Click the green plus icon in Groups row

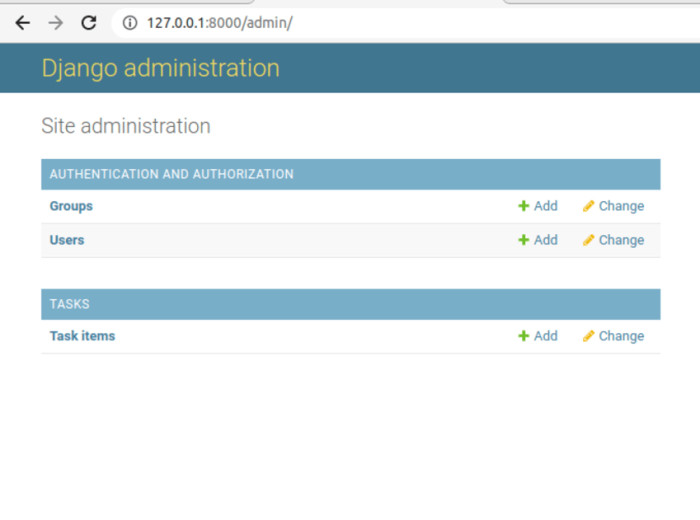pos(524,206)
